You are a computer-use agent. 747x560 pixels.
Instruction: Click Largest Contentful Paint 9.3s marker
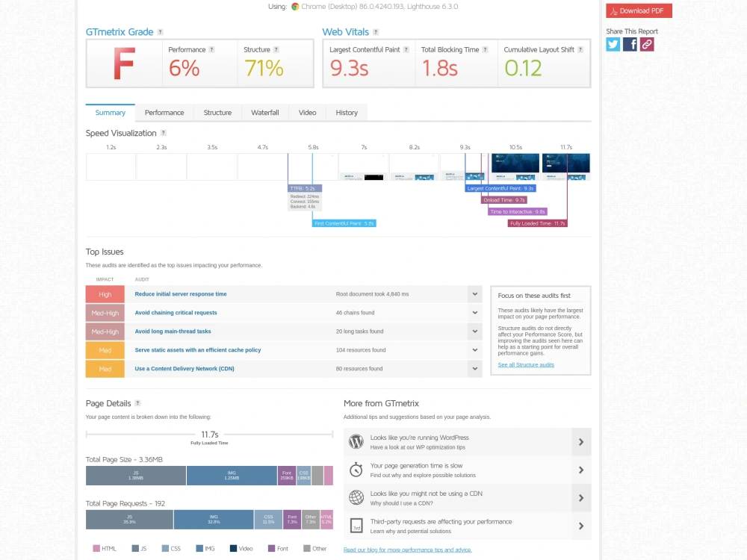(500, 189)
